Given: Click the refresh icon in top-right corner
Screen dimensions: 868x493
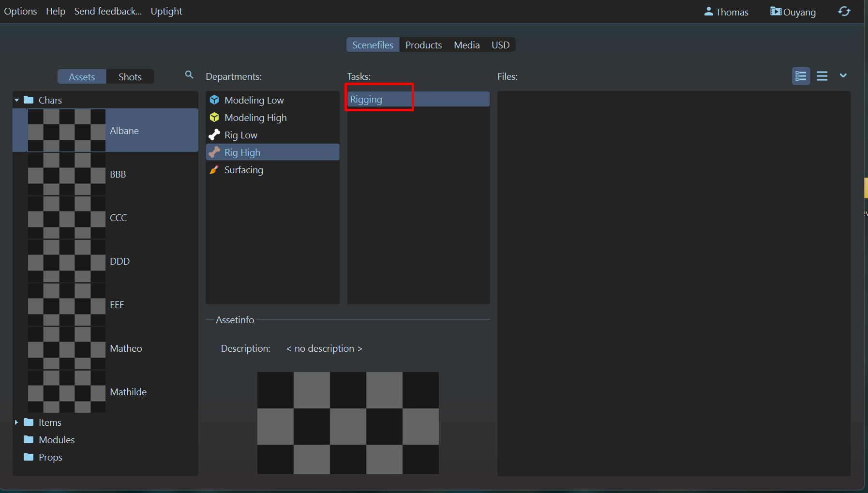Looking at the screenshot, I should pos(844,12).
